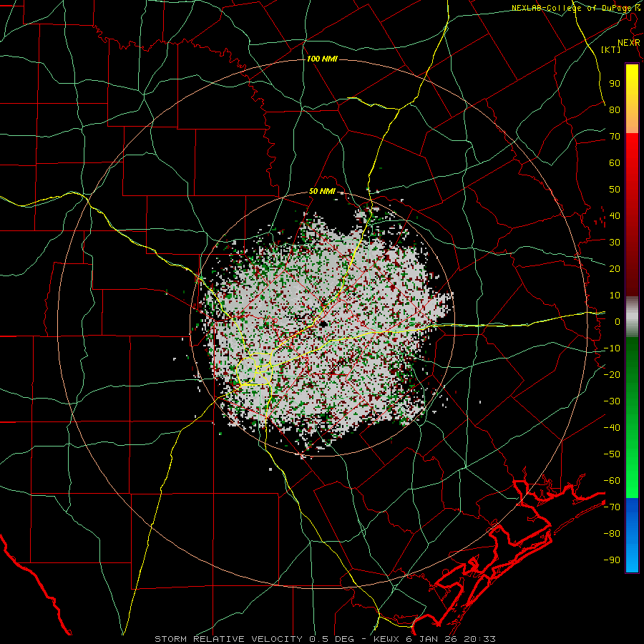Click the 50 value on the velocity scale
Screen dimensions: 644x644
point(615,190)
